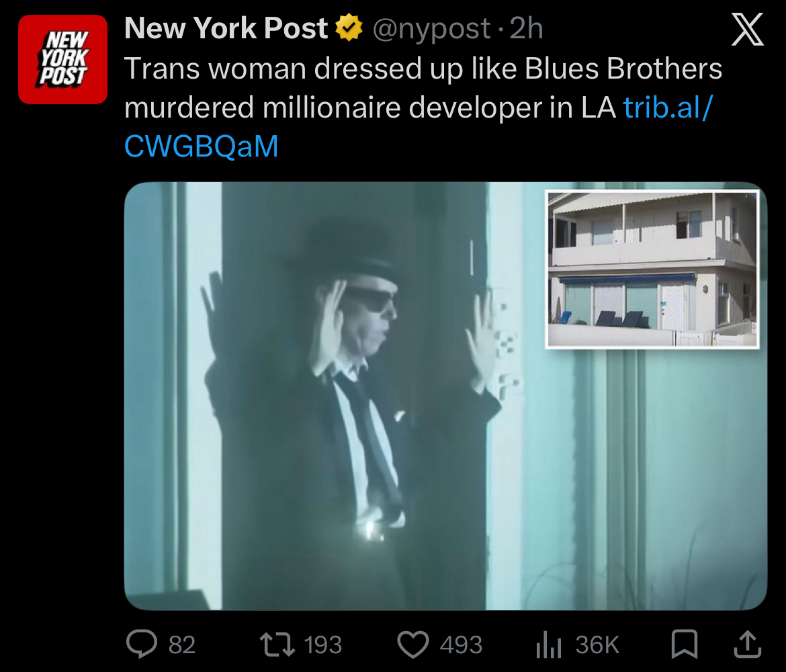Click the tweet headline text
Screen dimensions: 786x672
click(x=423, y=88)
